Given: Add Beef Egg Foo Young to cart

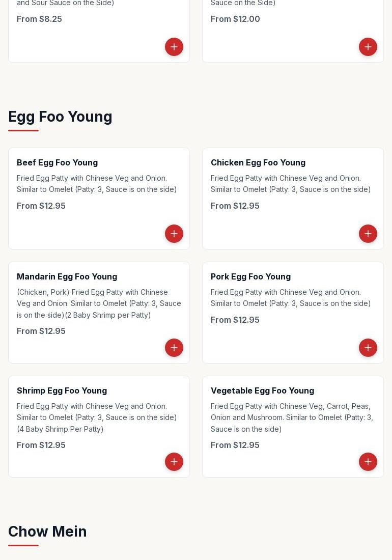Looking at the screenshot, I should [174, 234].
